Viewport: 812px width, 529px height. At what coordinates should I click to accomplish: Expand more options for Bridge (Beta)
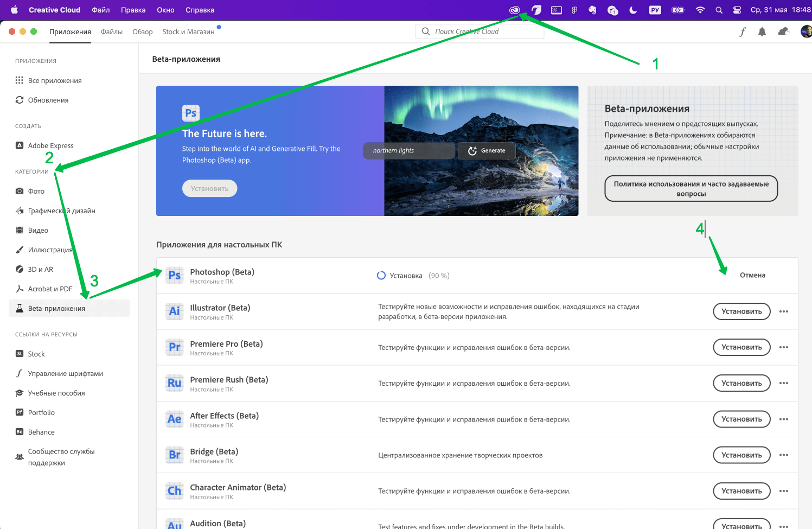pos(784,455)
